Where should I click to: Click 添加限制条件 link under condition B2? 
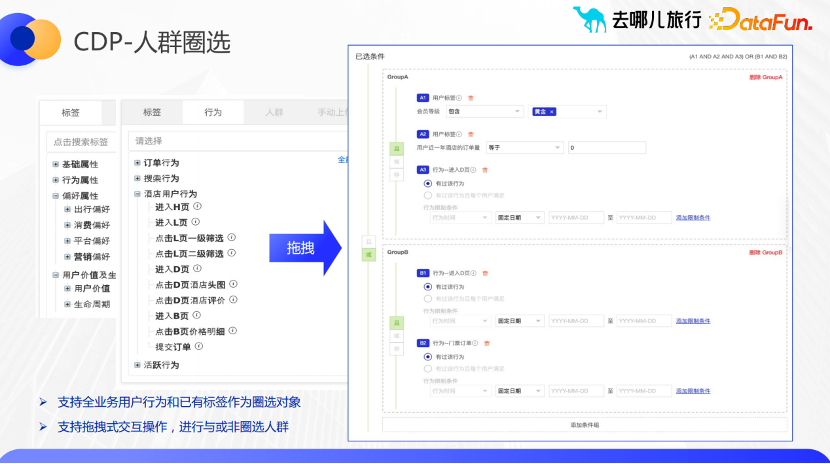[x=693, y=391]
